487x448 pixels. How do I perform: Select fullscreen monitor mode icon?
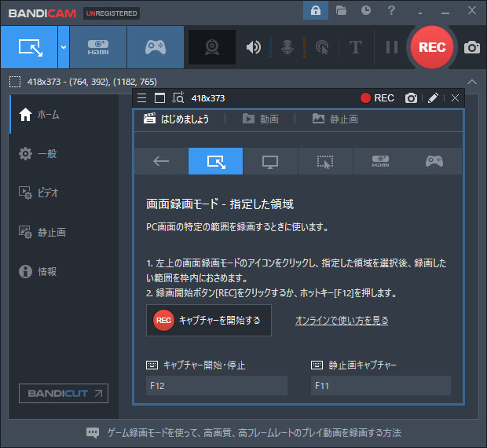(x=270, y=161)
